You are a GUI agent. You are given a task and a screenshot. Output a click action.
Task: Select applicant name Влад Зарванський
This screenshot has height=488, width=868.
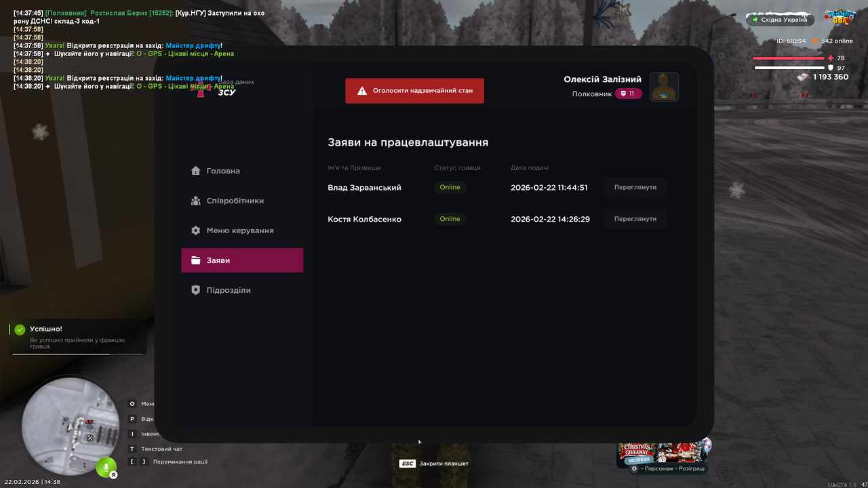(364, 188)
